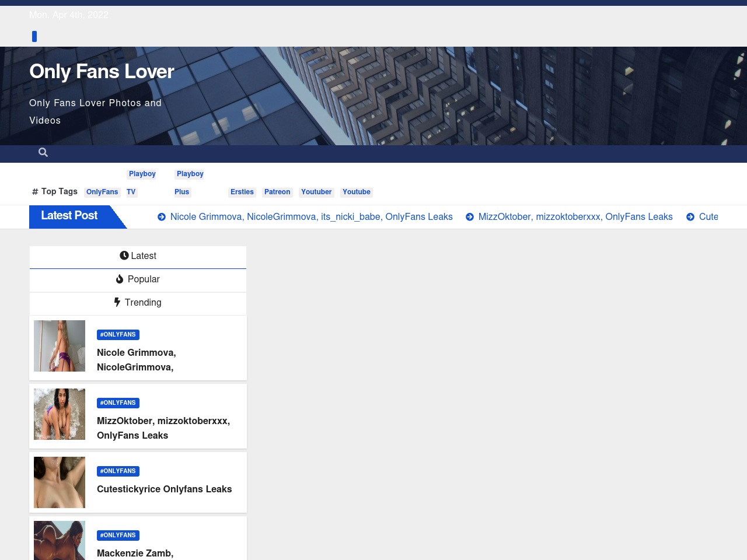Switch to the Popular tab
Screen dimensions: 747x560
click(x=138, y=281)
